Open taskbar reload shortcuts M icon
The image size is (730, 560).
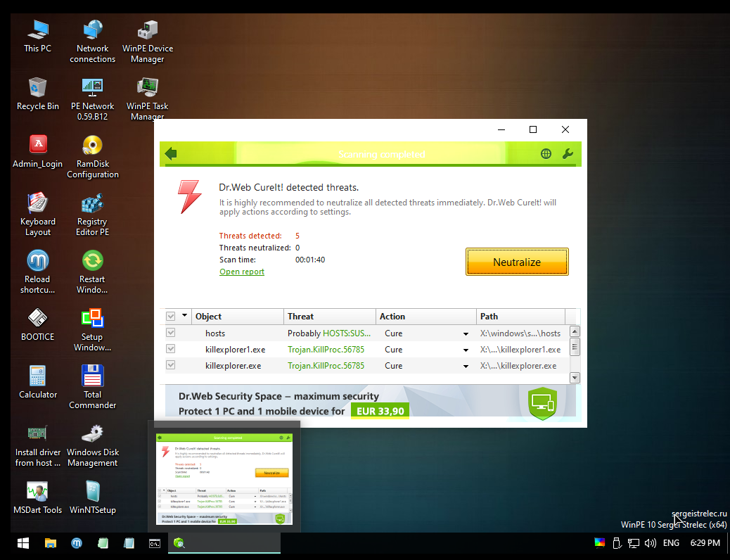click(77, 543)
